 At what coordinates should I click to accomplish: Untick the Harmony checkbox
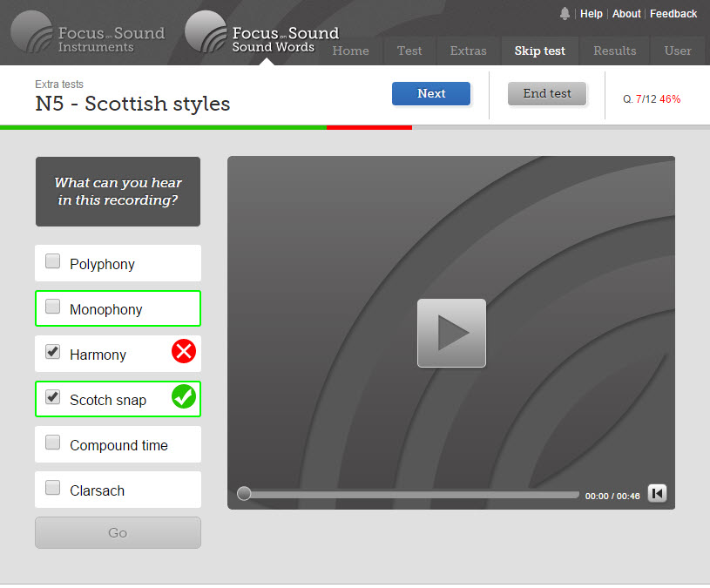(52, 352)
